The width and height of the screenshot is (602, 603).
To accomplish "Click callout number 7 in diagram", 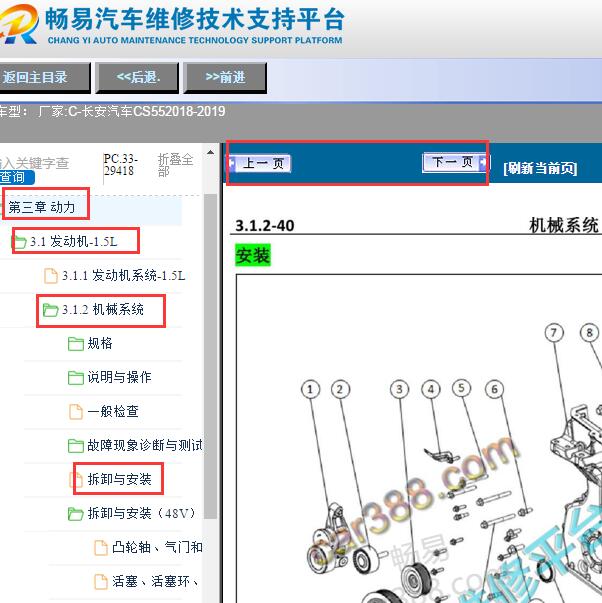I will tap(554, 333).
